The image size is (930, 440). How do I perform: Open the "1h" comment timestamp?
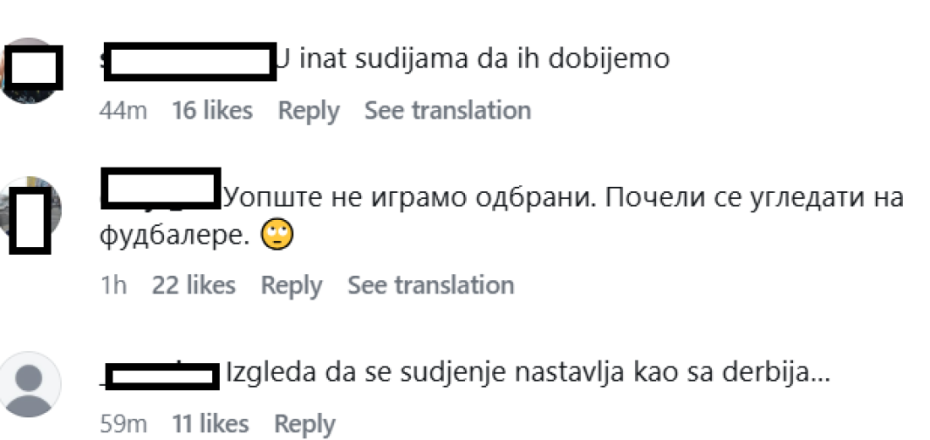(x=113, y=285)
